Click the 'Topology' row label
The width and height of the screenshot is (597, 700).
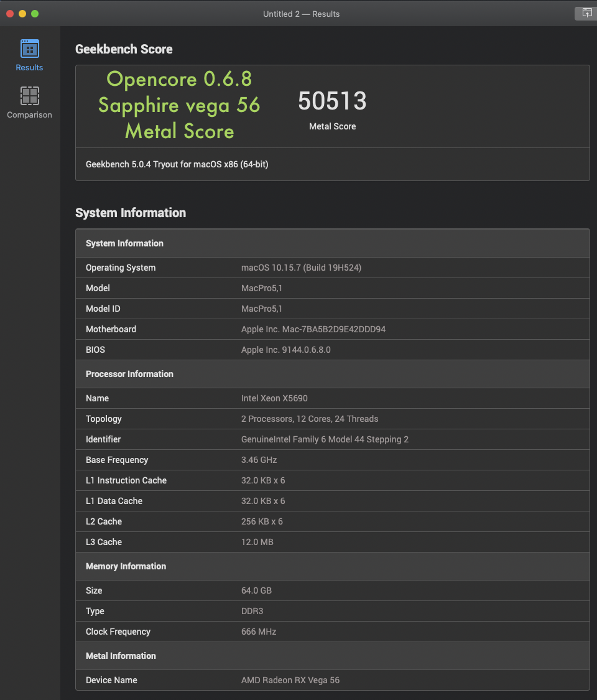pyautogui.click(x=103, y=419)
